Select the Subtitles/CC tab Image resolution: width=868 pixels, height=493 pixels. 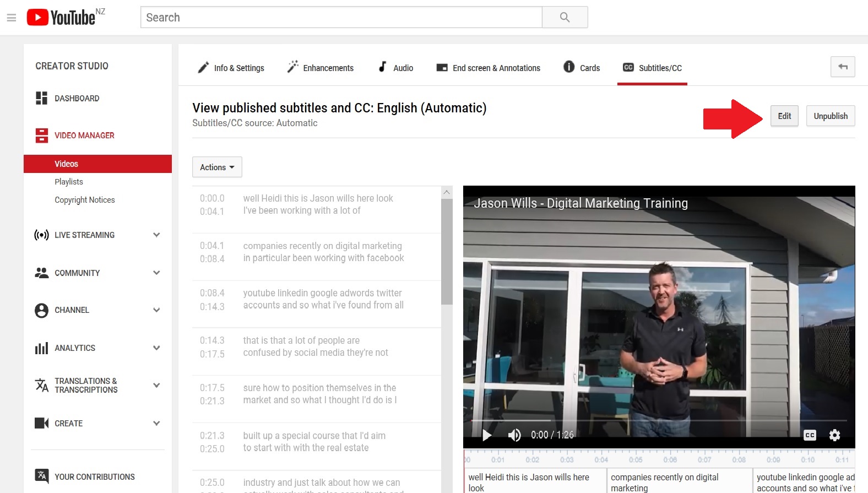pos(653,68)
